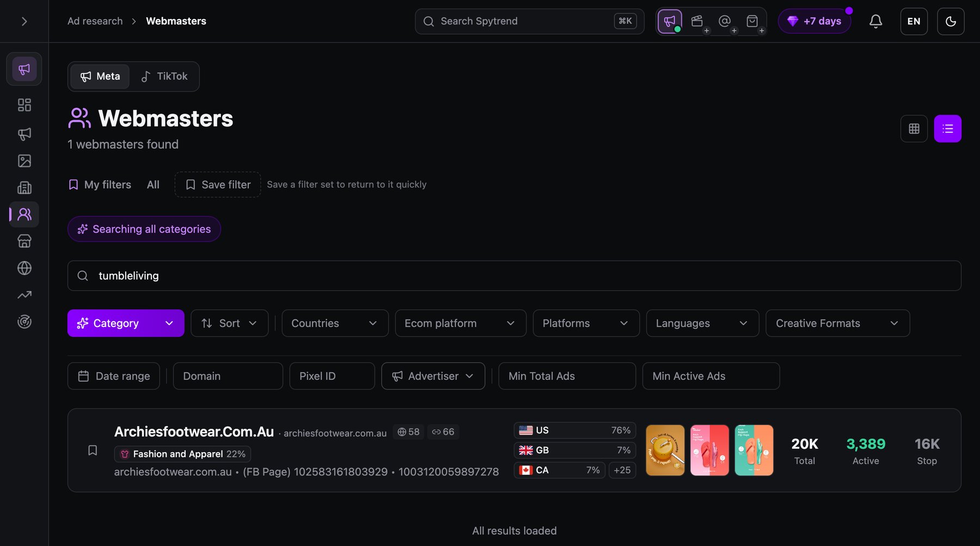Click the Ad research breadcrumb link
The image size is (980, 546).
point(95,21)
